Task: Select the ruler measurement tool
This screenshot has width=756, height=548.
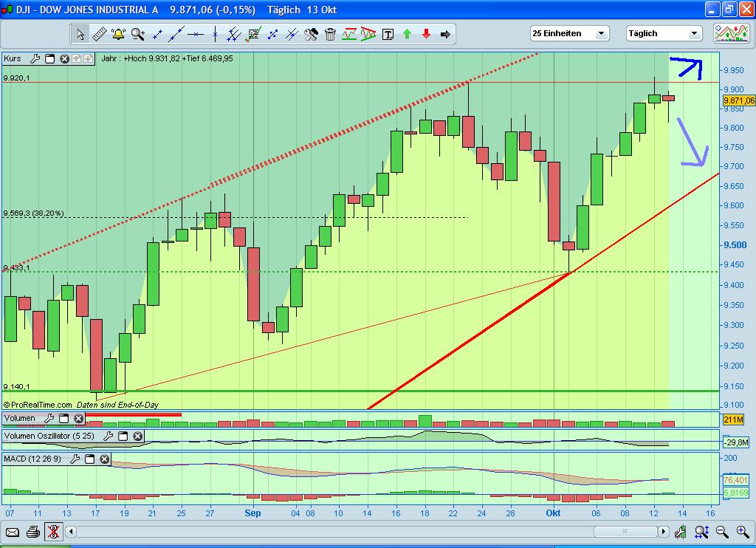Action: (x=100, y=33)
